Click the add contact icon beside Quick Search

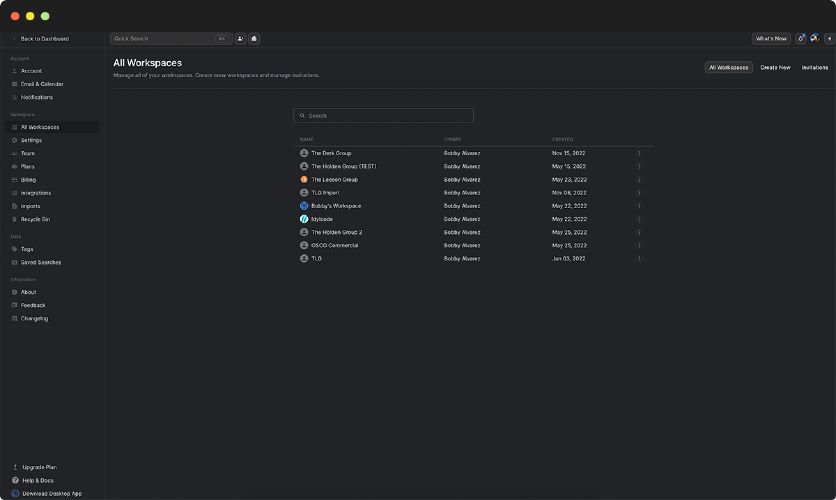[x=241, y=39]
